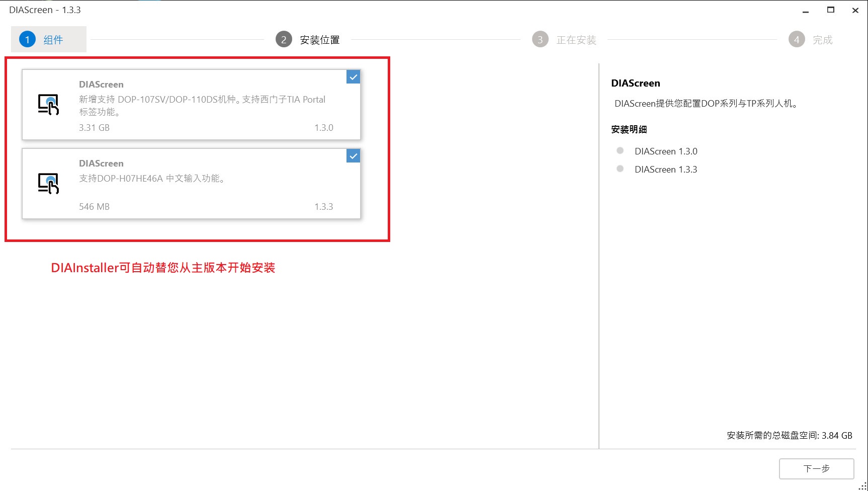Click the DIAScreen 1.3.0 touchscreen icon
The image size is (868, 491).
coord(48,105)
